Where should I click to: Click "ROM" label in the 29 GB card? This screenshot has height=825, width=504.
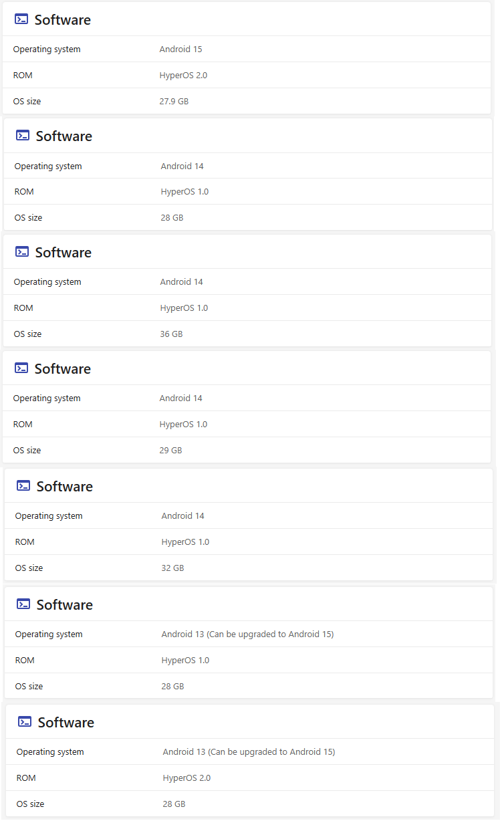(x=23, y=425)
